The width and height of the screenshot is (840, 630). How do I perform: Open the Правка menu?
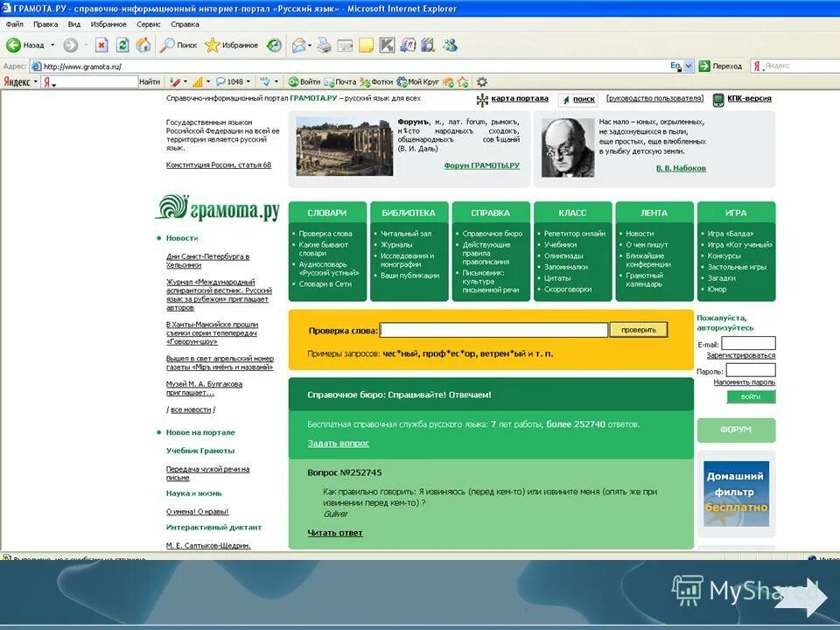(x=45, y=24)
